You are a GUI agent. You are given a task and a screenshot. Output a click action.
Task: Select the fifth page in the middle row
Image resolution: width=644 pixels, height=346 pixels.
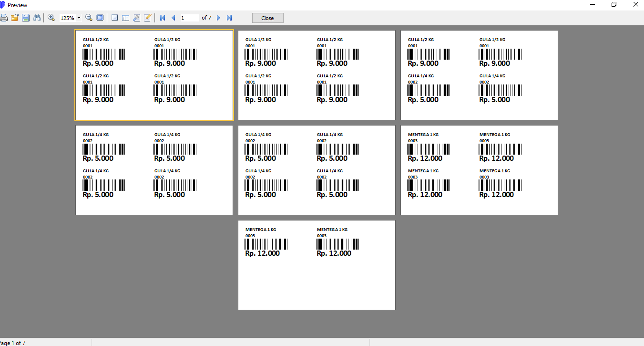317,170
